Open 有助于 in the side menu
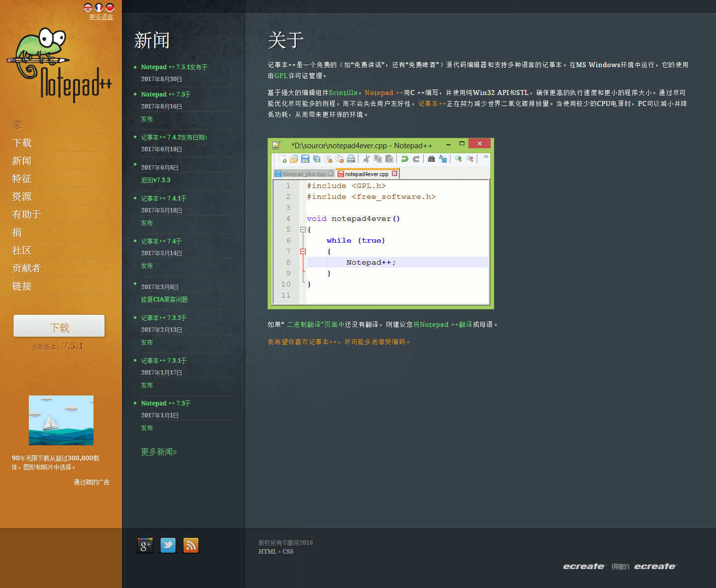This screenshot has height=588, width=716. coord(26,214)
